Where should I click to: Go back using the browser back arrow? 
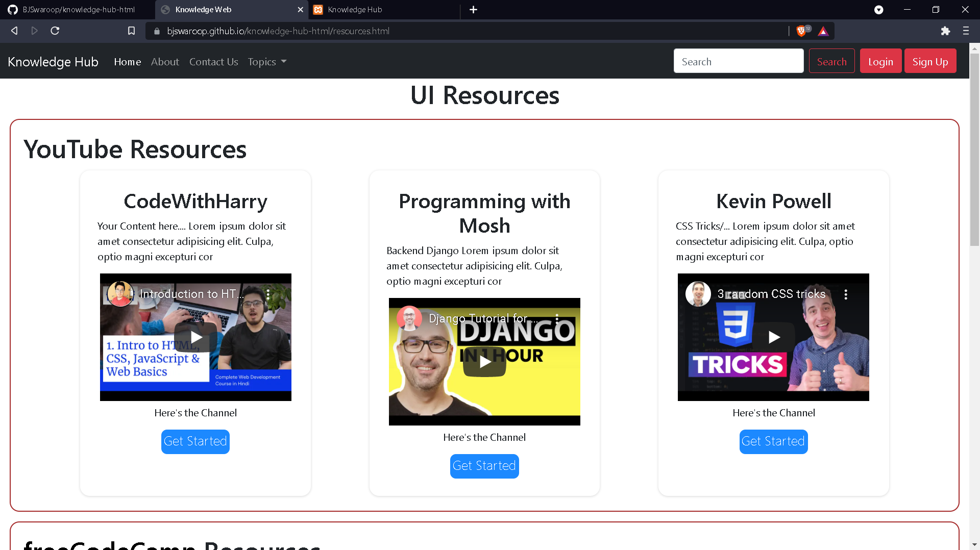pos(14,31)
